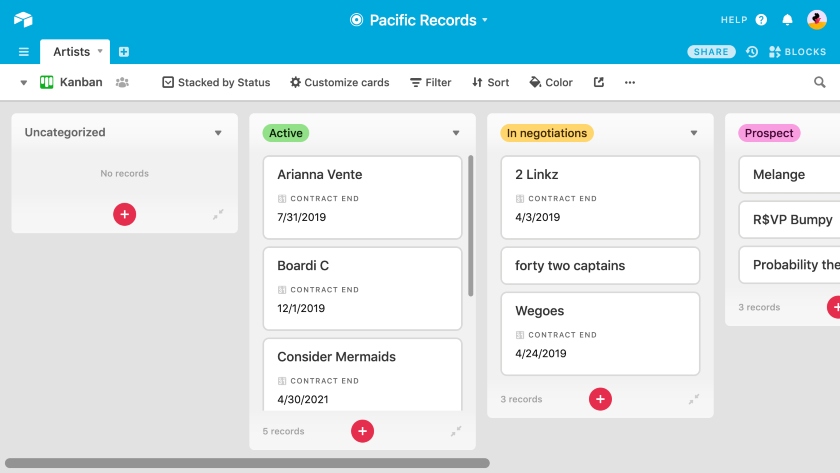Click the Share button

(711, 52)
